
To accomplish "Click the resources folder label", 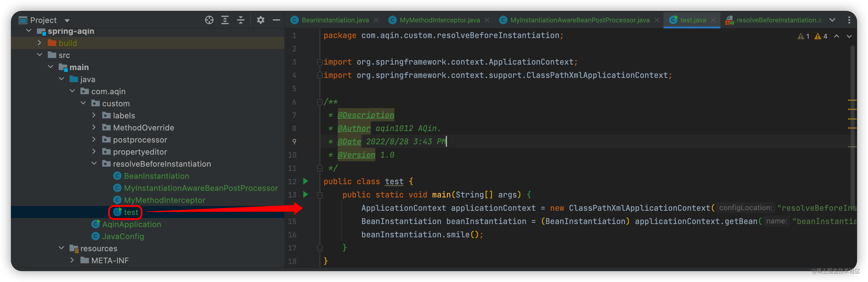I will [x=99, y=249].
